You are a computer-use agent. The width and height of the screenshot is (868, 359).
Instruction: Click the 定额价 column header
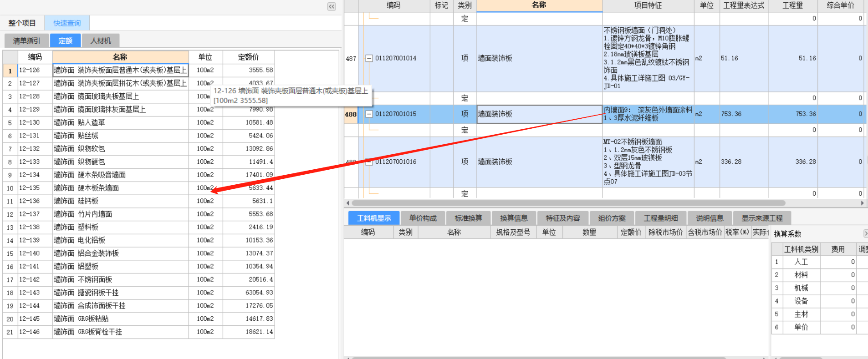pyautogui.click(x=249, y=57)
